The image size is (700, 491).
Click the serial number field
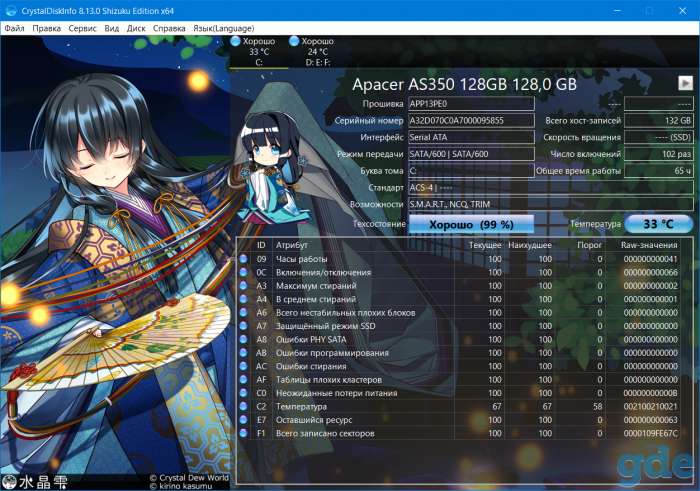tap(471, 121)
